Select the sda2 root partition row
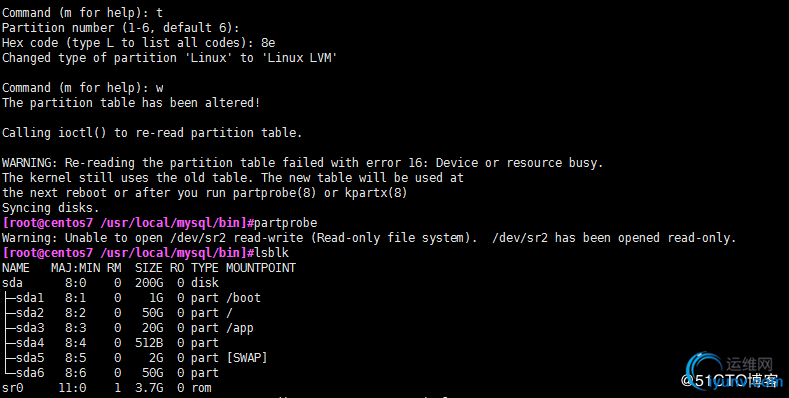789x398 pixels. [118, 313]
